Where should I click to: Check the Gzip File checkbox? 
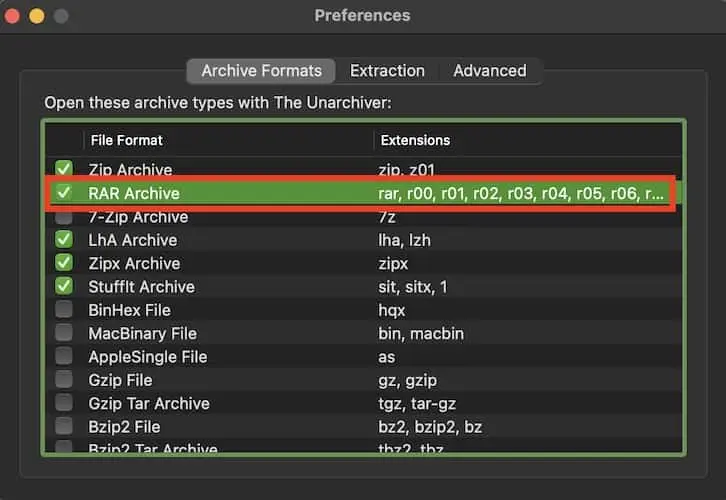pos(64,379)
